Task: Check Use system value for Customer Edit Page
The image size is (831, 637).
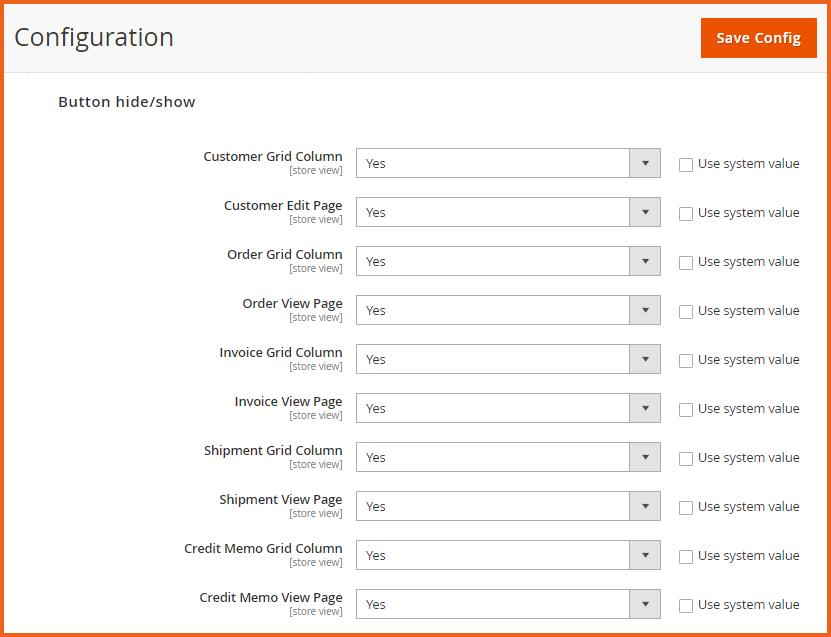Action: [x=686, y=213]
